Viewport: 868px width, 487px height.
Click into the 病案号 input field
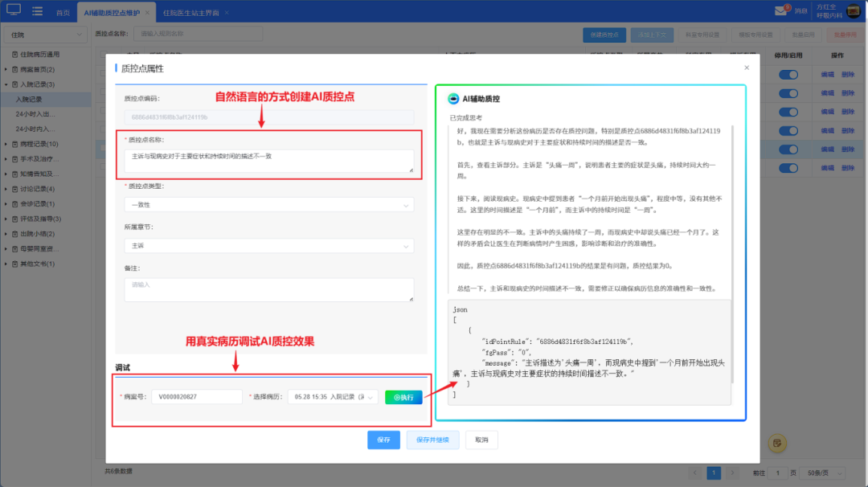tap(197, 397)
